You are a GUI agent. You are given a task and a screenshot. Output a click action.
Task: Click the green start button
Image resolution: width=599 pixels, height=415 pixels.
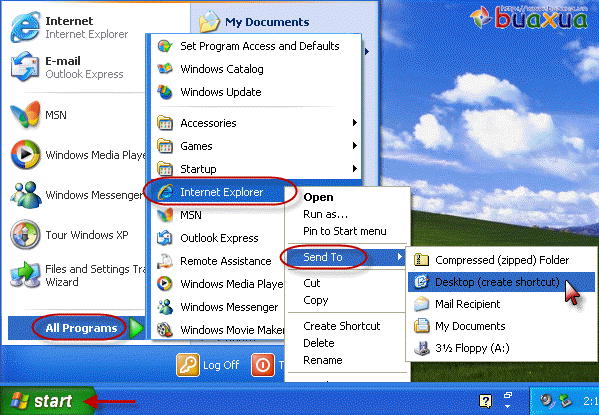[47, 401]
